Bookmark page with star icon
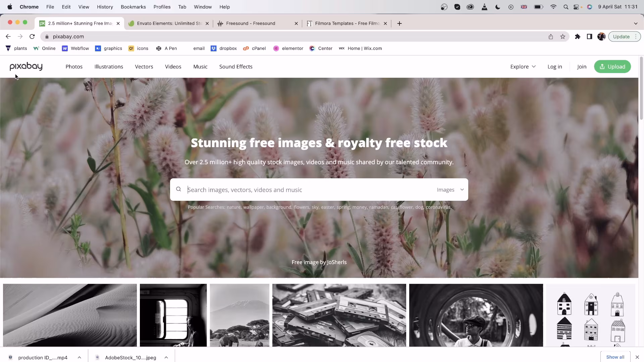The image size is (644, 362). tap(562, 37)
